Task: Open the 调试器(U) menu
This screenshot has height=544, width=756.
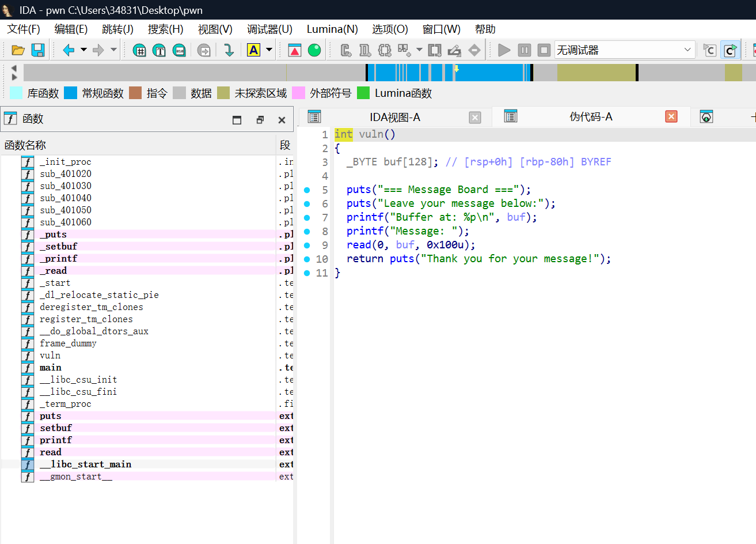Action: point(269,29)
